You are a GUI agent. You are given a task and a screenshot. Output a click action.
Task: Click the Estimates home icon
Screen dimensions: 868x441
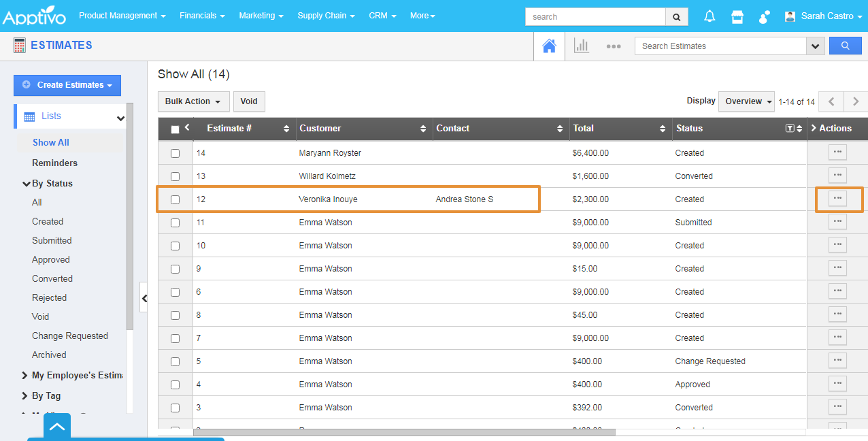(x=549, y=46)
